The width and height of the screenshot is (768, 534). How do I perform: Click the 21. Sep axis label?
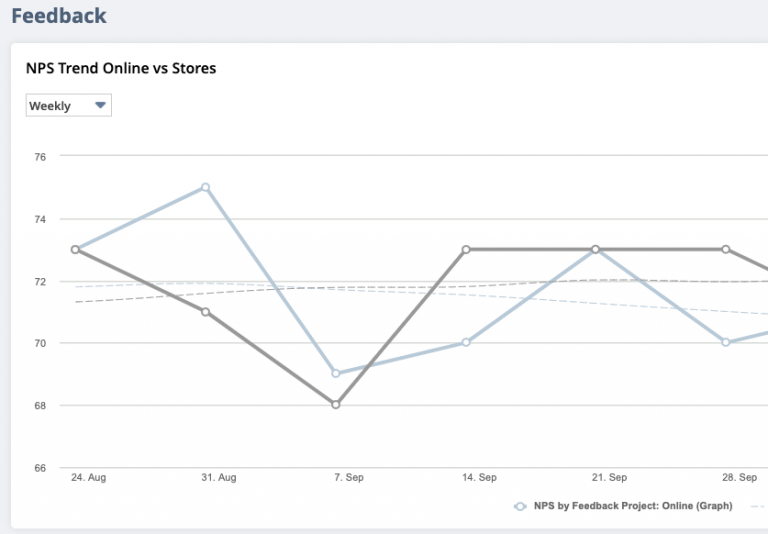click(609, 478)
